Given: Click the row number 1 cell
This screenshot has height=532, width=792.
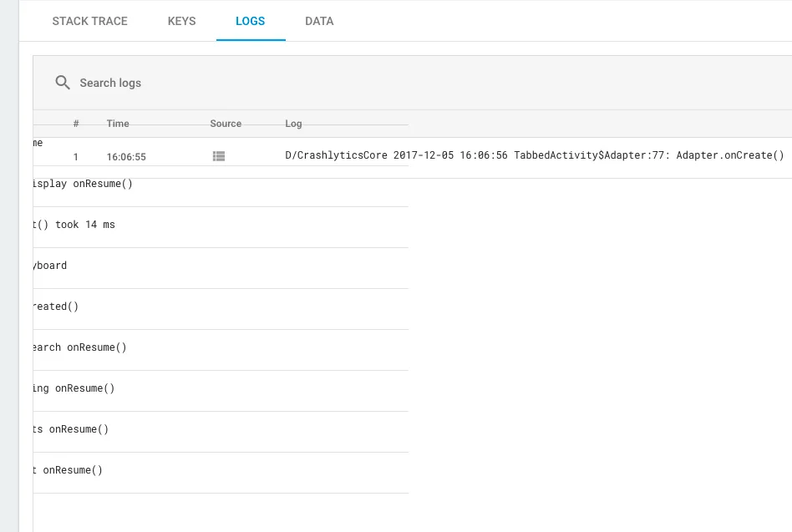Looking at the screenshot, I should coord(76,157).
